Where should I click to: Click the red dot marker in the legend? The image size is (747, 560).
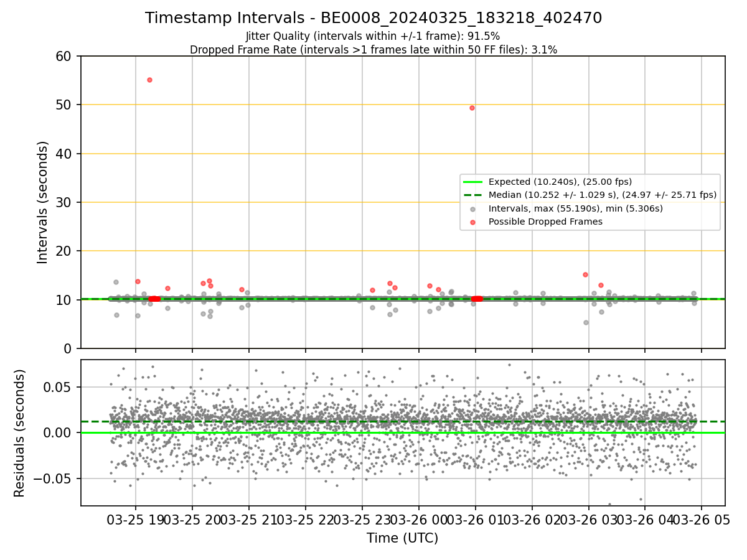pyautogui.click(x=473, y=222)
